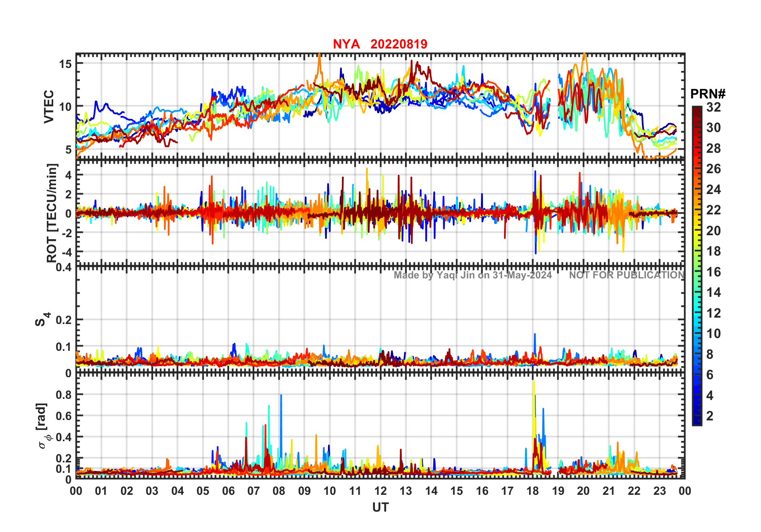Select the "16" label on the PRN colorbar
This screenshot has height=532, width=761.
pos(713,272)
